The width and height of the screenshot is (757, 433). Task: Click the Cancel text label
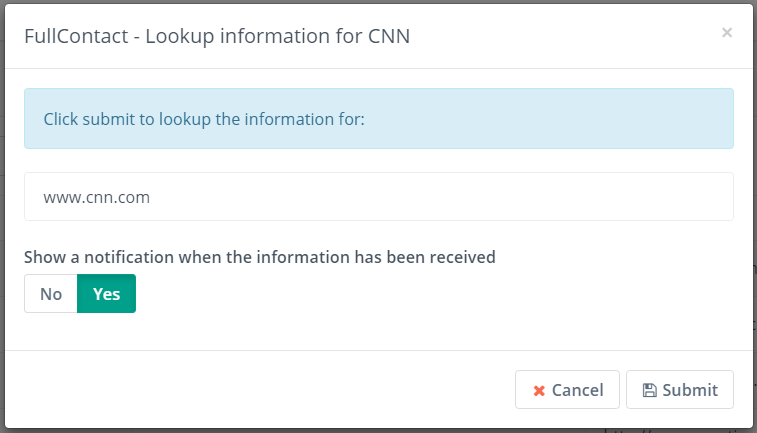(x=577, y=390)
